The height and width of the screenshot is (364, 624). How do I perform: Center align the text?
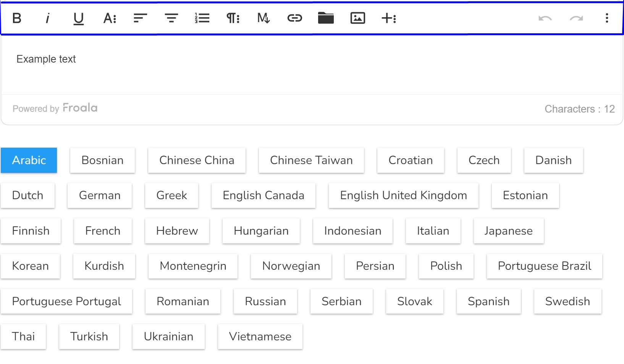(171, 18)
